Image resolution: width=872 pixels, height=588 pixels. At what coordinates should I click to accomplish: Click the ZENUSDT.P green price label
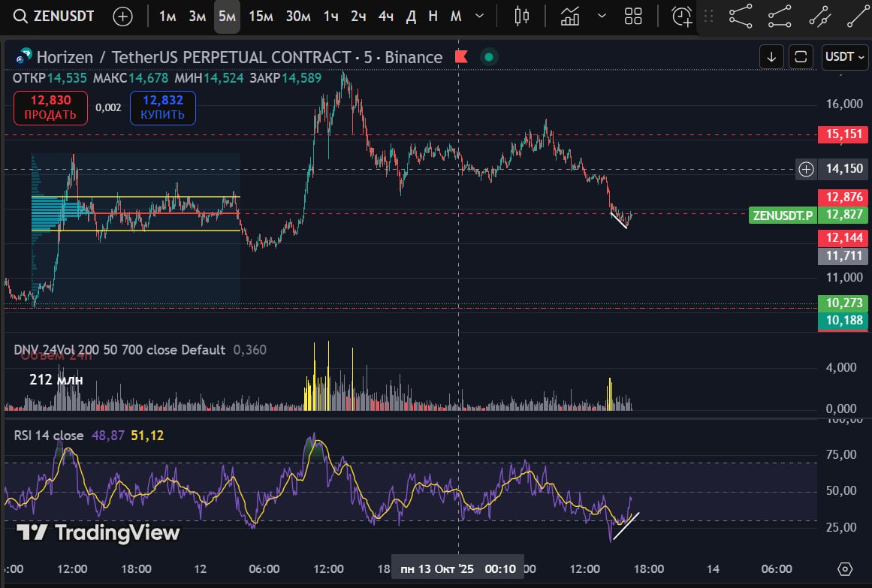[x=783, y=216]
